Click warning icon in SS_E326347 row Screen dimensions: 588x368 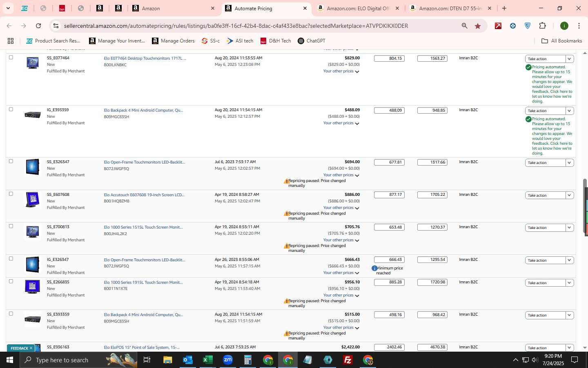(x=286, y=181)
